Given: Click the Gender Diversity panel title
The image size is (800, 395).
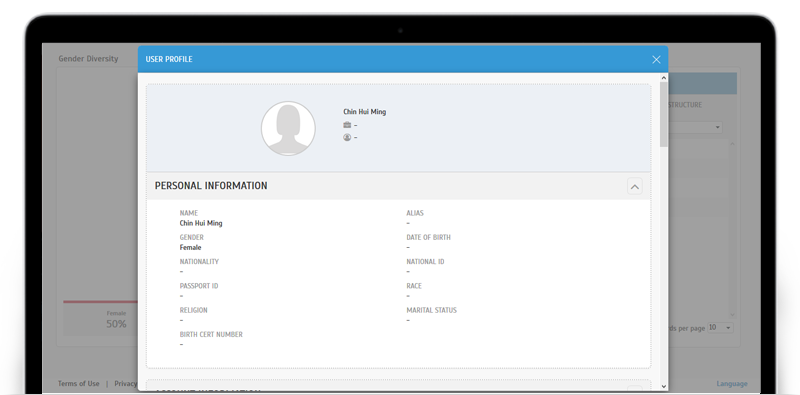Looking at the screenshot, I should click(88, 59).
